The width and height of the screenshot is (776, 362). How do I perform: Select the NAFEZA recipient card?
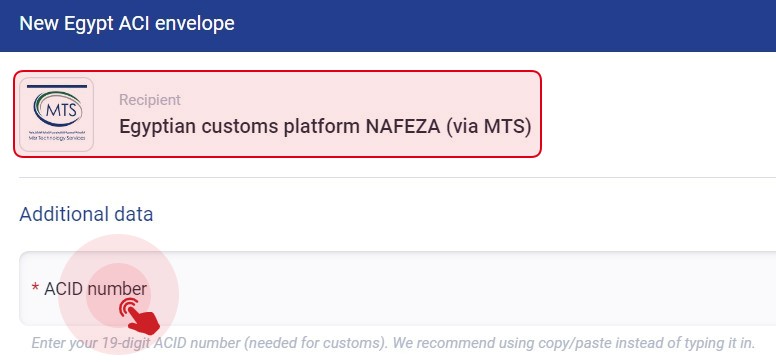[277, 114]
